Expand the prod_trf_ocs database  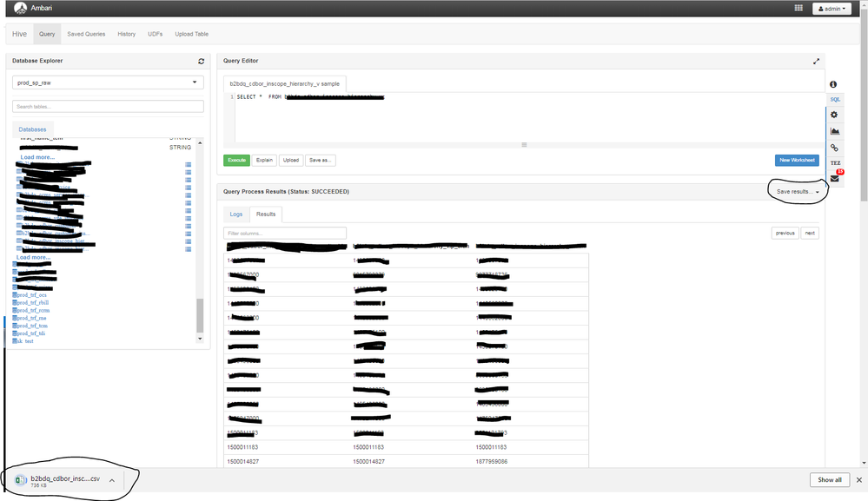pyautogui.click(x=30, y=295)
